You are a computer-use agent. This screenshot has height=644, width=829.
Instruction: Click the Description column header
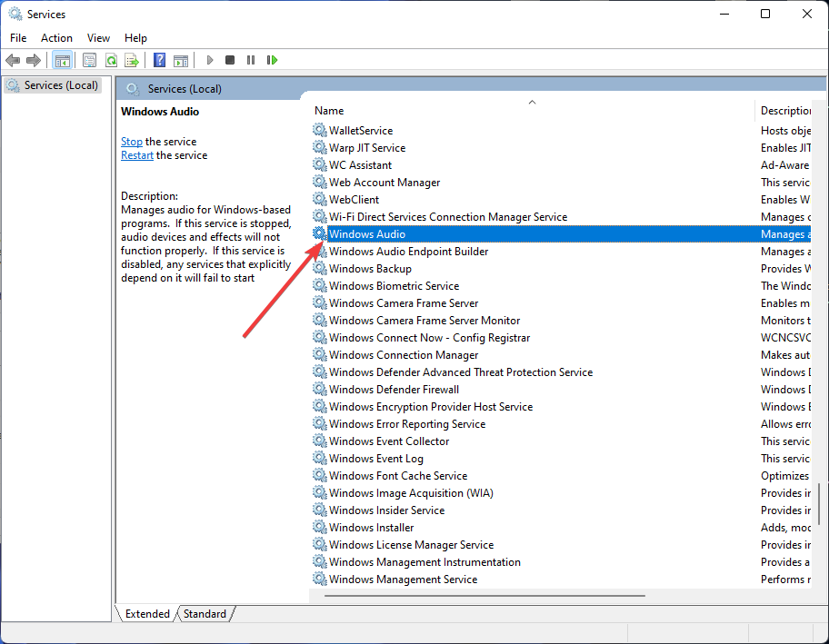click(x=785, y=111)
